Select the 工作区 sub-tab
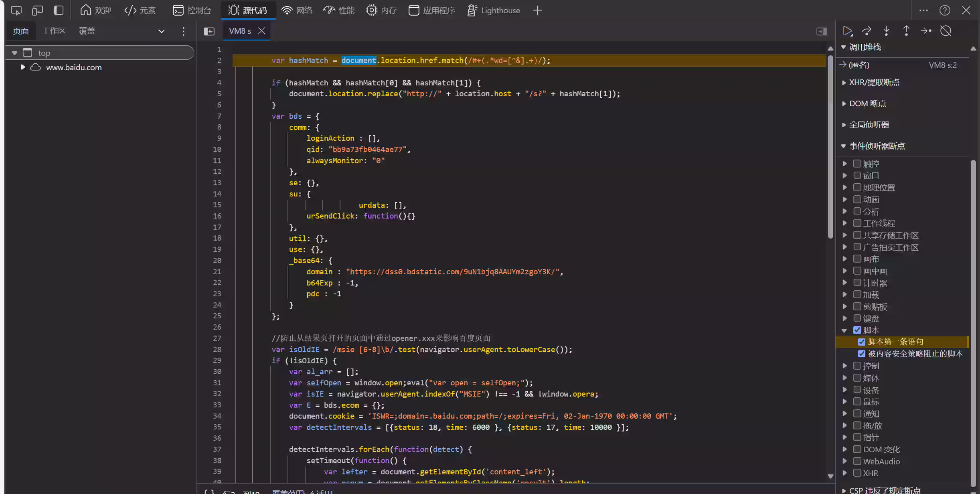 click(54, 31)
